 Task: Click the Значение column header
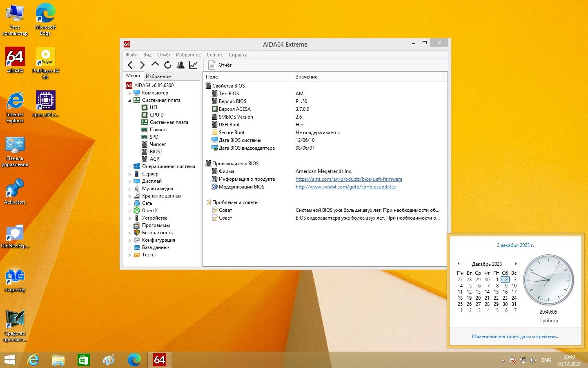pos(367,77)
